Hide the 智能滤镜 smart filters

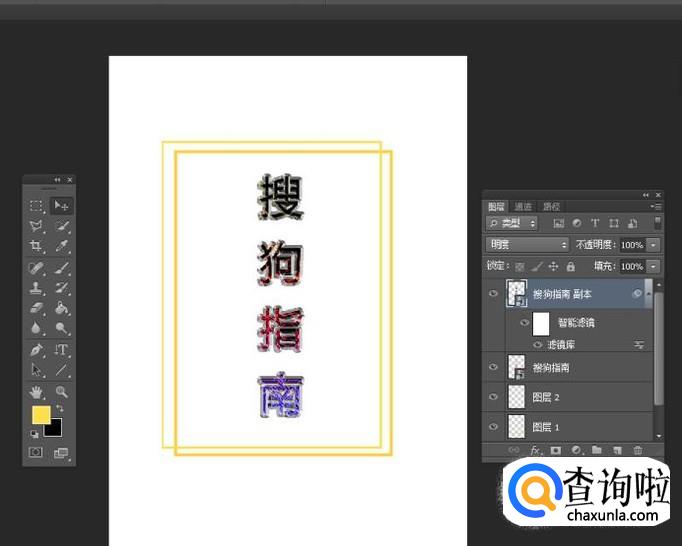525,323
